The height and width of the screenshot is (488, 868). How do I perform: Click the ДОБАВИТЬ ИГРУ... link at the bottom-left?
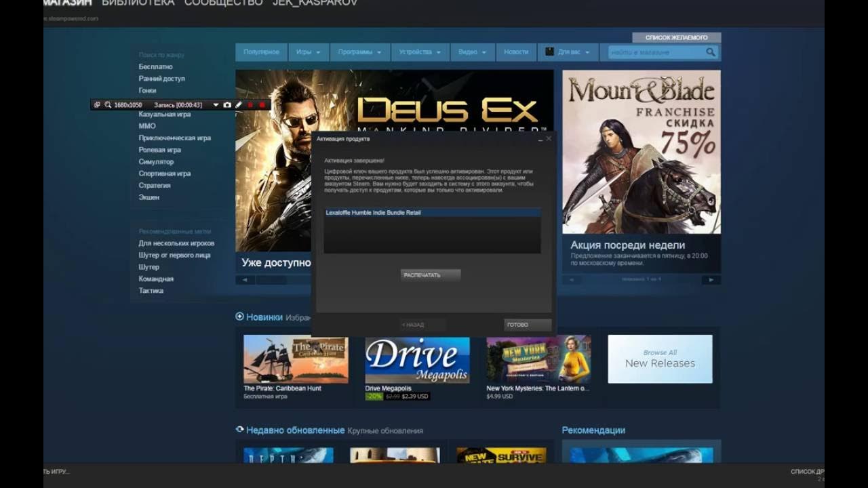56,472
